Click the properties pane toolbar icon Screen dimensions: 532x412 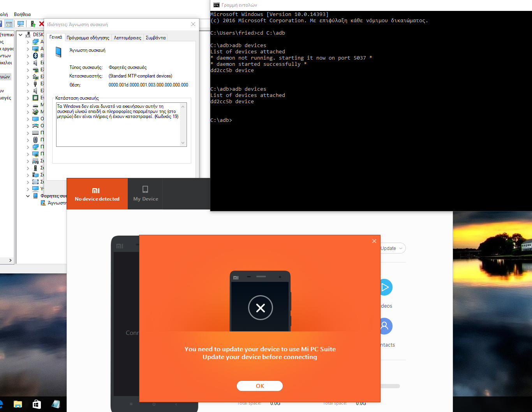click(9, 24)
